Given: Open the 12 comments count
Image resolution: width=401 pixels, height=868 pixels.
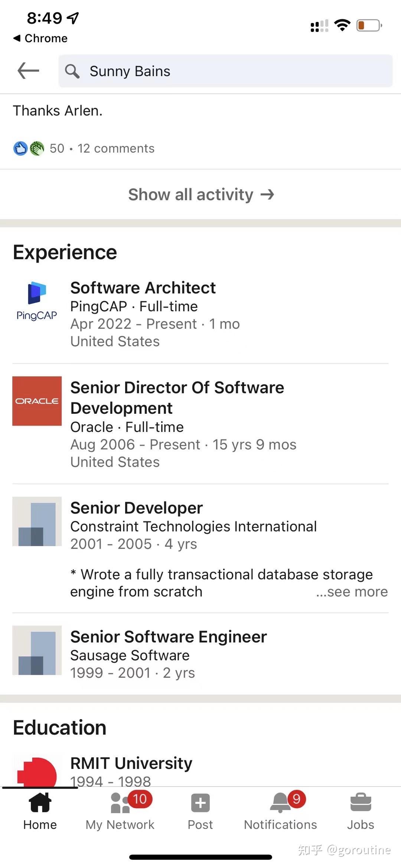Looking at the screenshot, I should (116, 148).
